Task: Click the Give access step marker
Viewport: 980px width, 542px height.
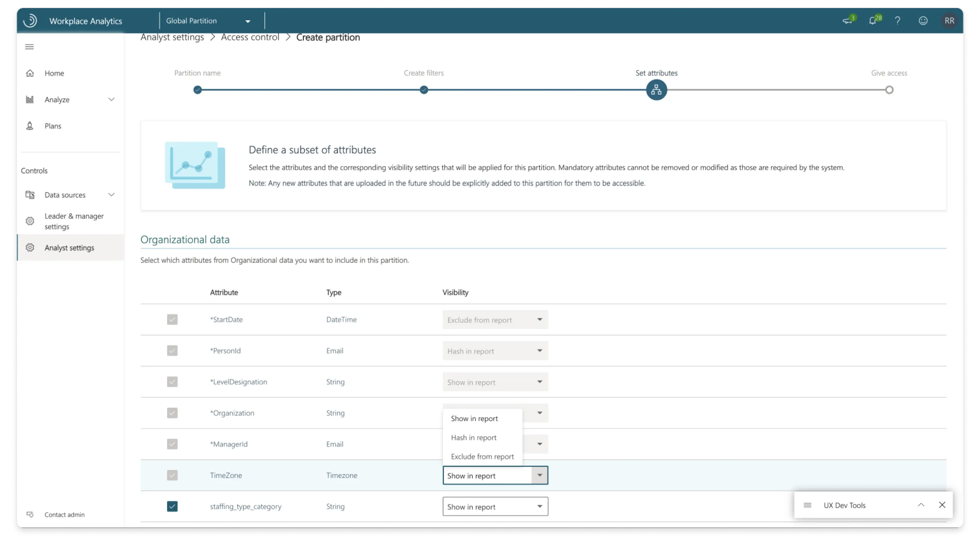Action: click(x=889, y=90)
